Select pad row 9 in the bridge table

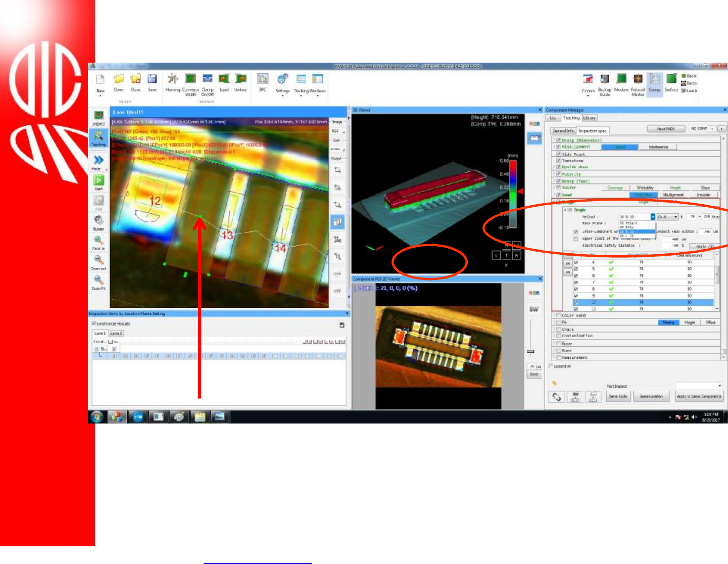[x=644, y=296]
